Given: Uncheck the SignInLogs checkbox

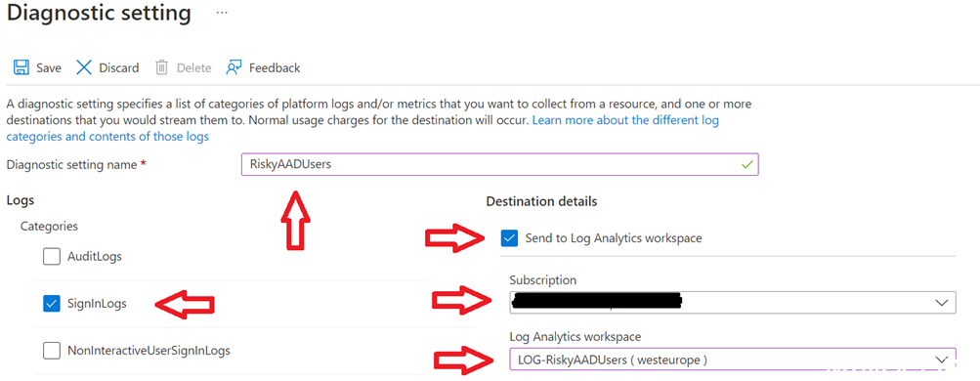Looking at the screenshot, I should (x=51, y=304).
